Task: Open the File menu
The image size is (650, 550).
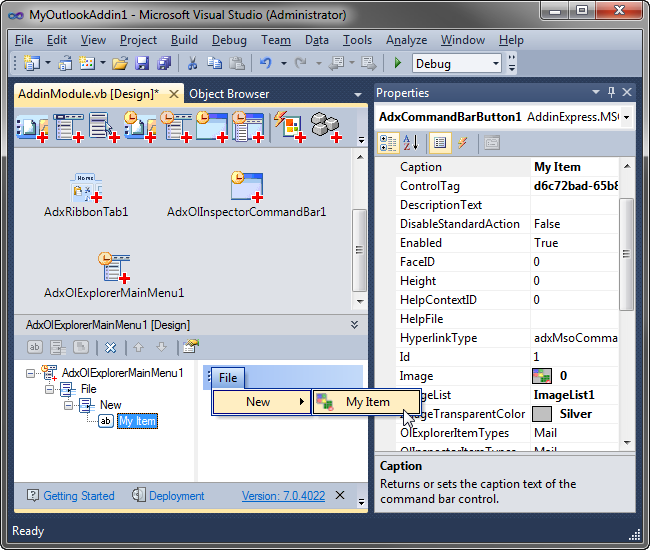Action: (24, 40)
